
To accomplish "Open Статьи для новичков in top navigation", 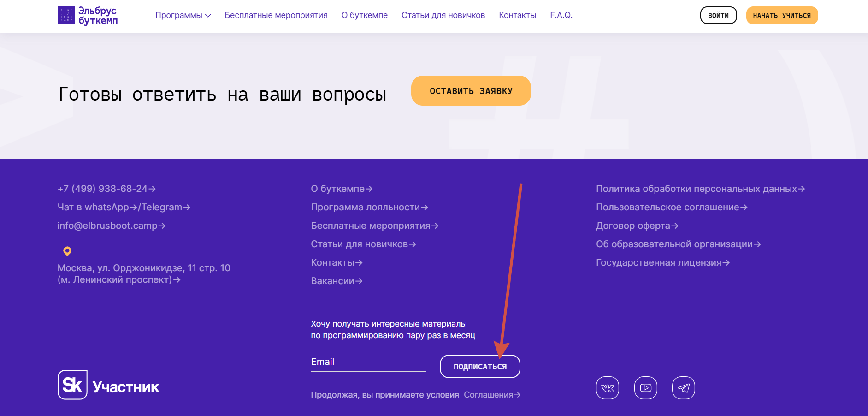I will coord(443,15).
